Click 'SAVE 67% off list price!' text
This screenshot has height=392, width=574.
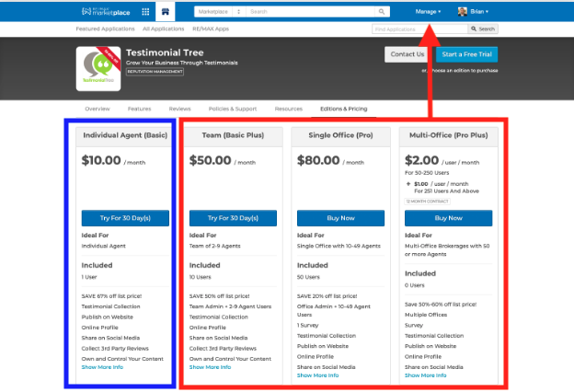[x=111, y=296]
